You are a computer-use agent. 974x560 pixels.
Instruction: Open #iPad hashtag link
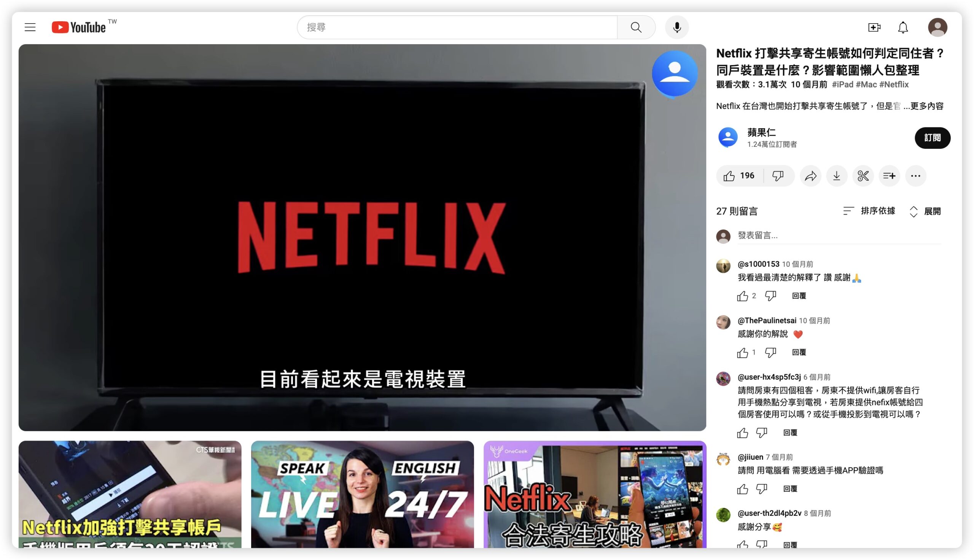coord(842,84)
